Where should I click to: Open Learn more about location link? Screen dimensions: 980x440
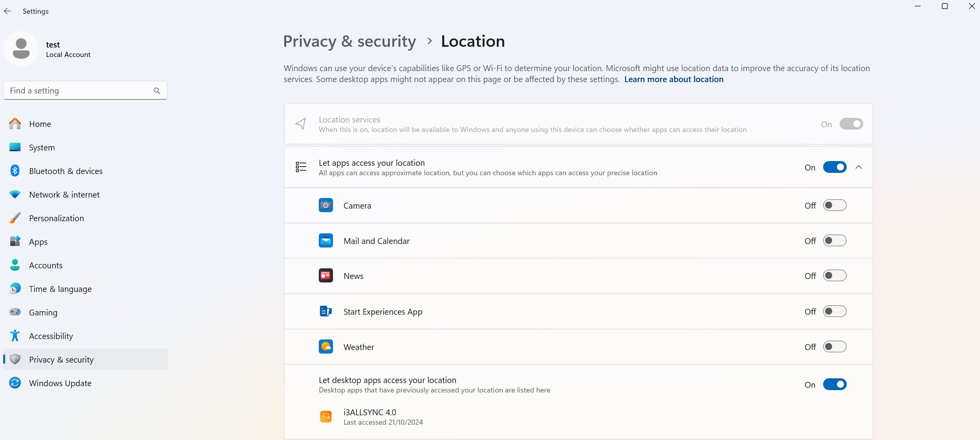pyautogui.click(x=673, y=79)
